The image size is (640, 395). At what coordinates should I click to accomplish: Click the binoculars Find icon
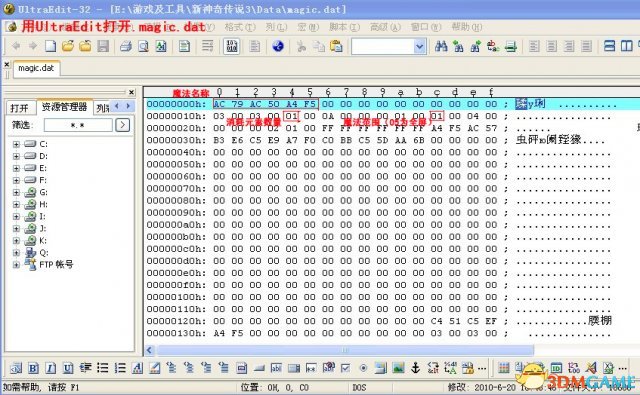[441, 46]
